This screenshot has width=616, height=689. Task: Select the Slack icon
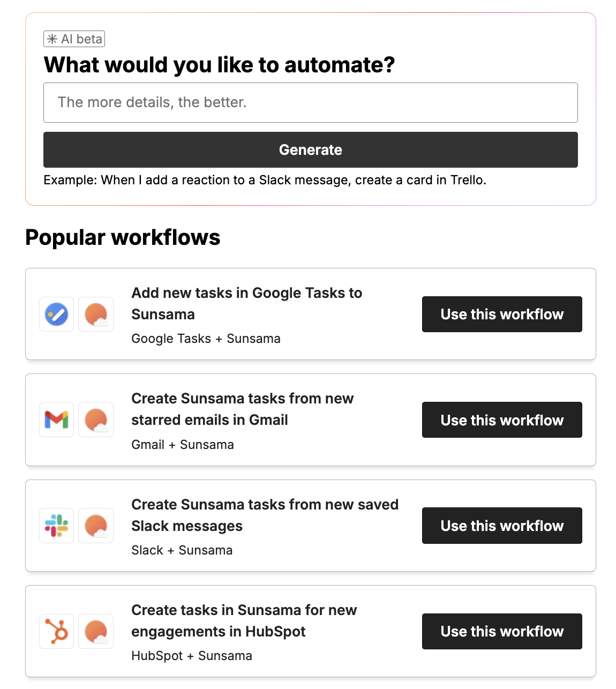[56, 526]
